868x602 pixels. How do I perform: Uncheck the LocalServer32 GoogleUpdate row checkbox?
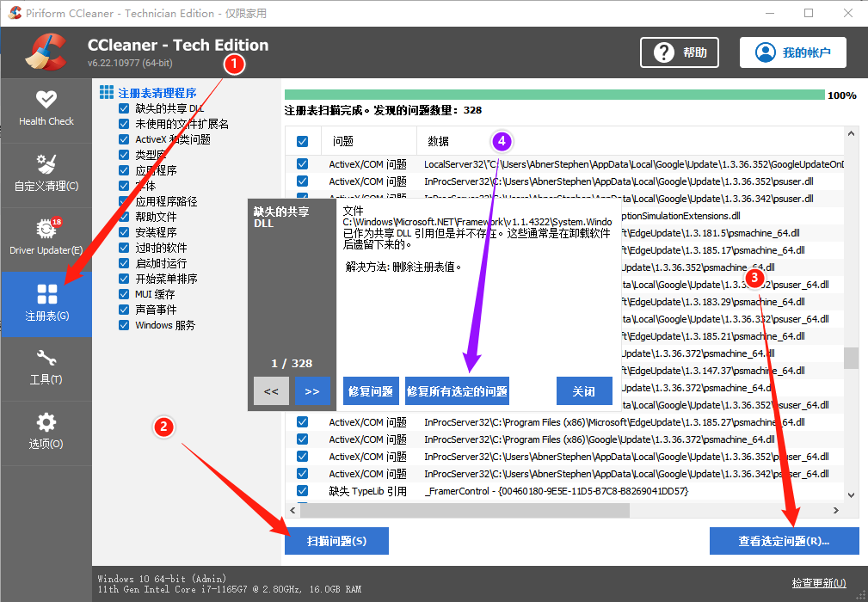(x=302, y=164)
